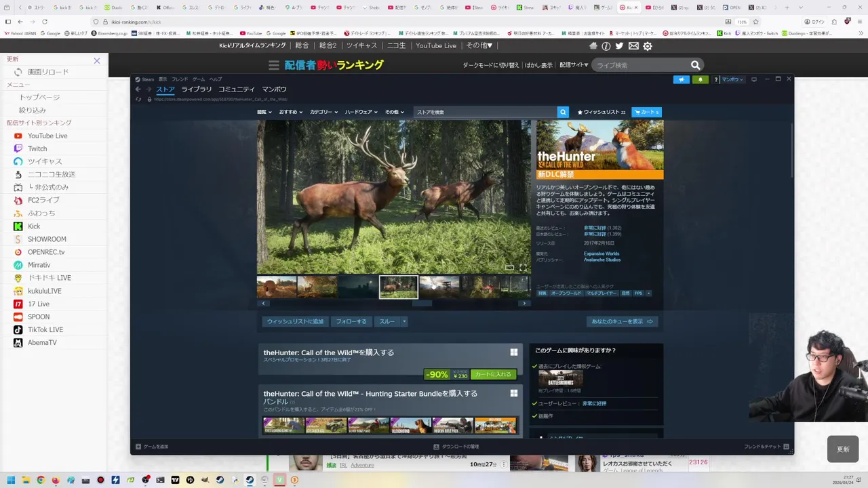The height and width of the screenshot is (488, 868).
Task: Click the Steam store search field
Action: click(485, 112)
